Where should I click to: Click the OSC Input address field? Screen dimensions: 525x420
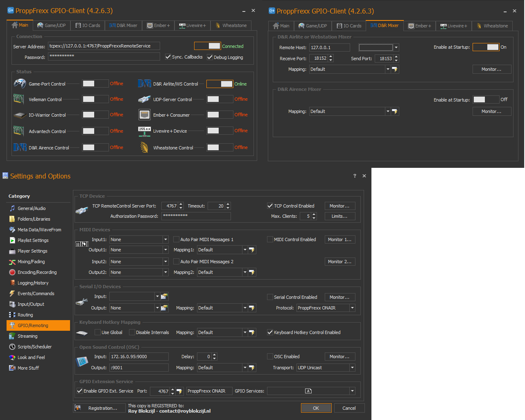tap(139, 357)
